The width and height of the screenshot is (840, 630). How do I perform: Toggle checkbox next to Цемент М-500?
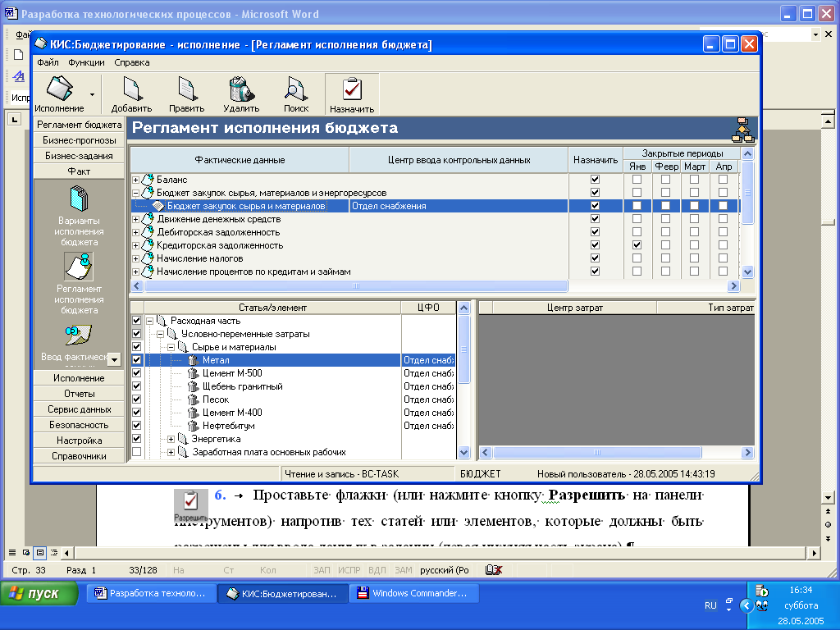137,373
